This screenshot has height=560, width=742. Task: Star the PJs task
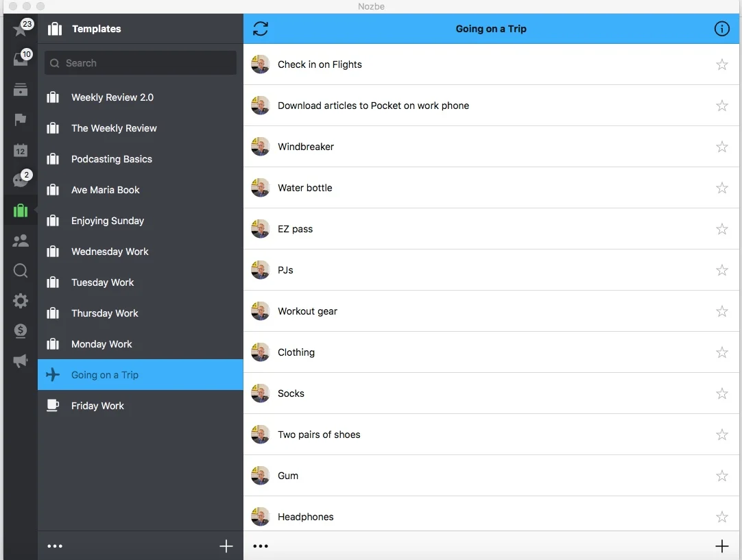(721, 270)
